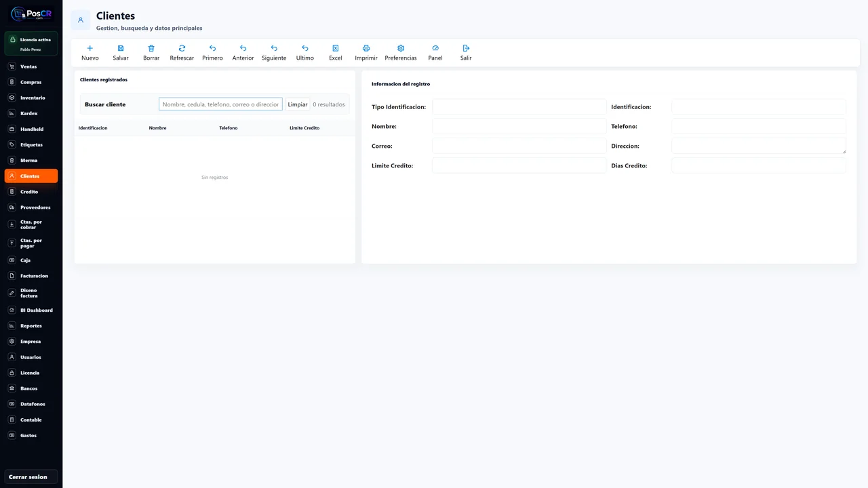Open Datafonos in the sidebar
This screenshot has height=488, width=868.
click(x=31, y=404)
